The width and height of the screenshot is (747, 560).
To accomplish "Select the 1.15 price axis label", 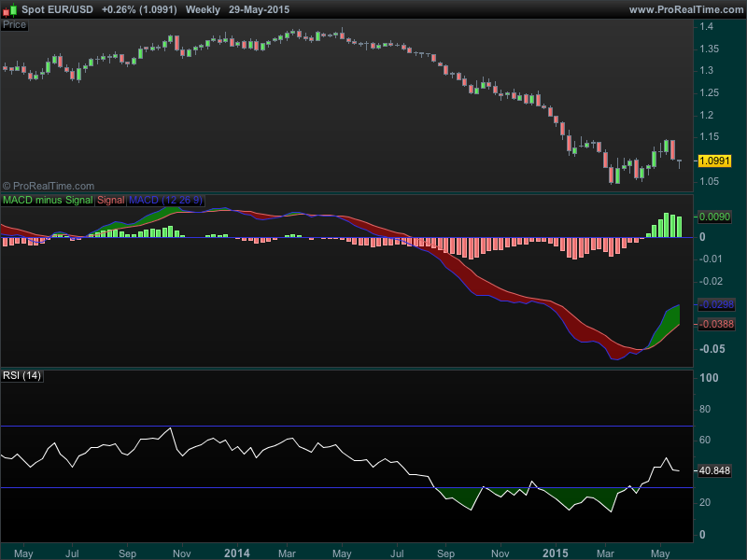I will pyautogui.click(x=709, y=137).
